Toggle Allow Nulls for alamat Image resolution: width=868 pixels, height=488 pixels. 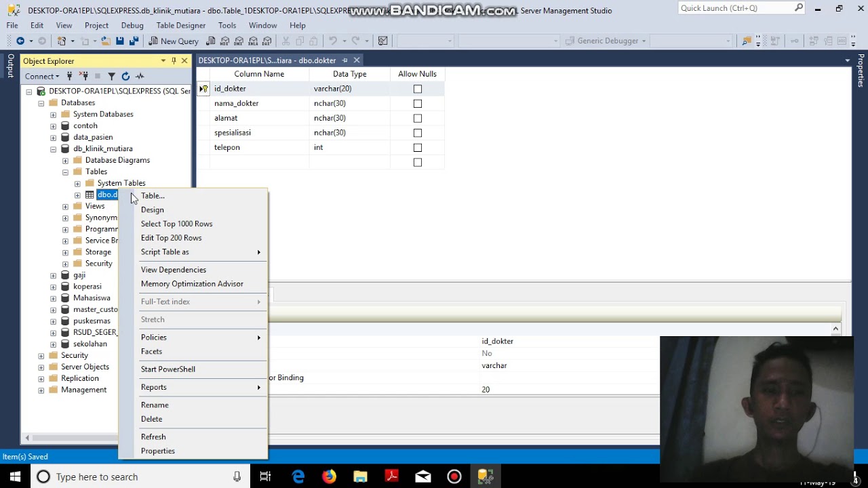tap(418, 118)
